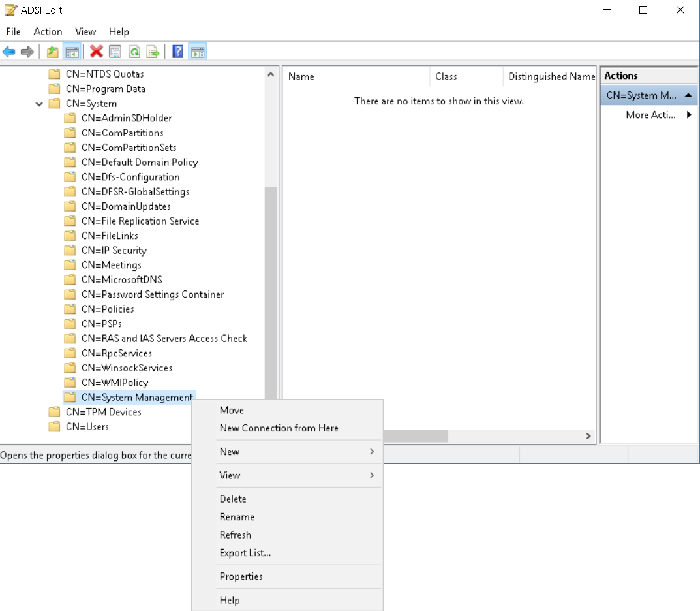Choose Properties from the context menu
Viewport: 700px width, 611px height.
tap(241, 576)
